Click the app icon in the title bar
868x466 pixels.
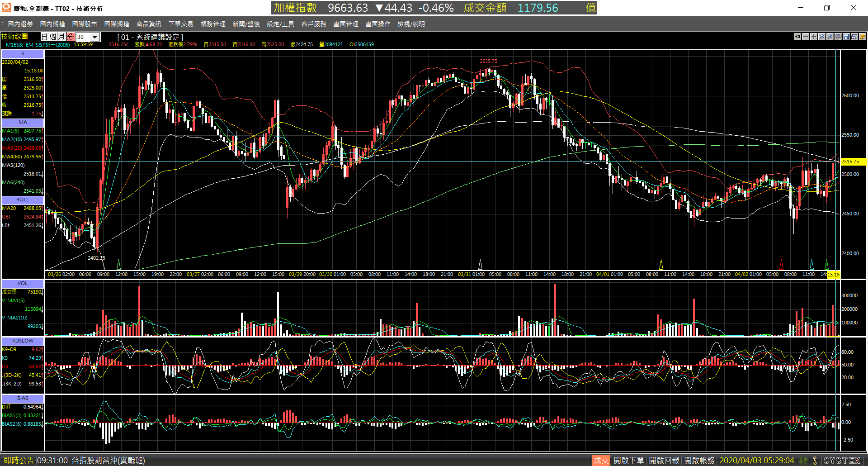click(x=6, y=7)
